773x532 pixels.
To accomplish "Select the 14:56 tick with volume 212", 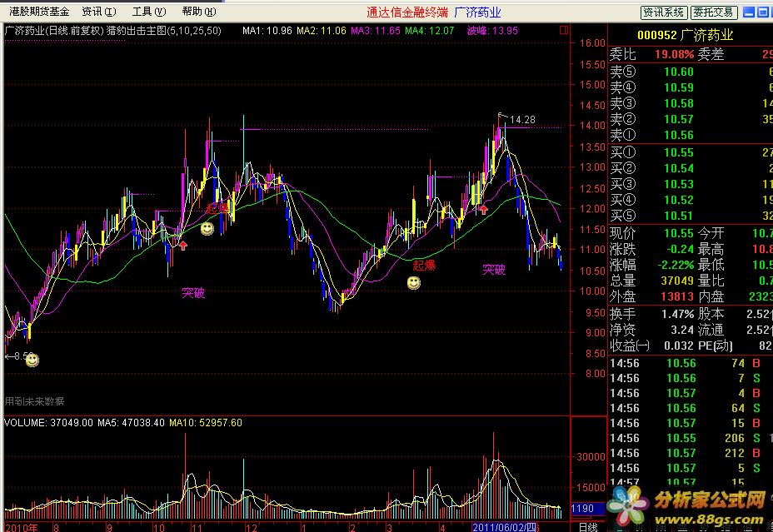I will coord(691,453).
